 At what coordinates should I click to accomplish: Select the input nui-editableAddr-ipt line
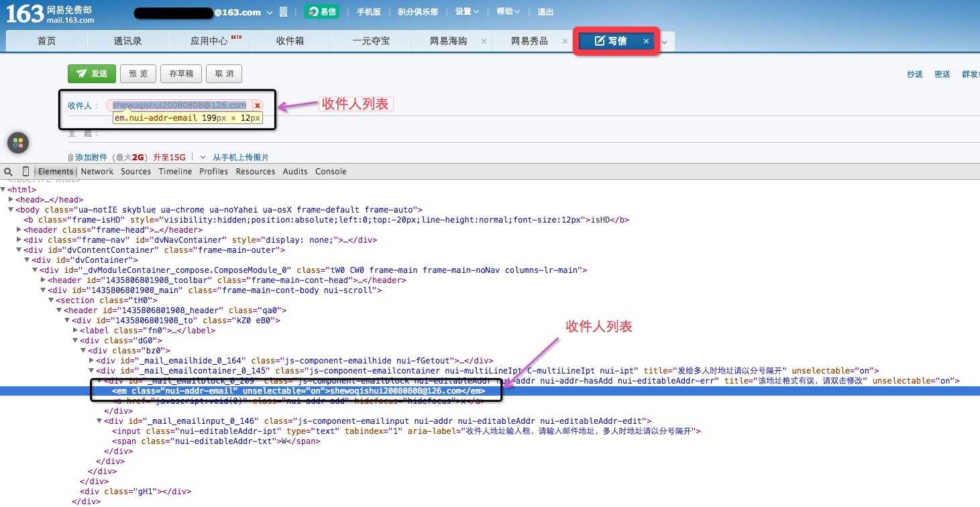(406, 431)
